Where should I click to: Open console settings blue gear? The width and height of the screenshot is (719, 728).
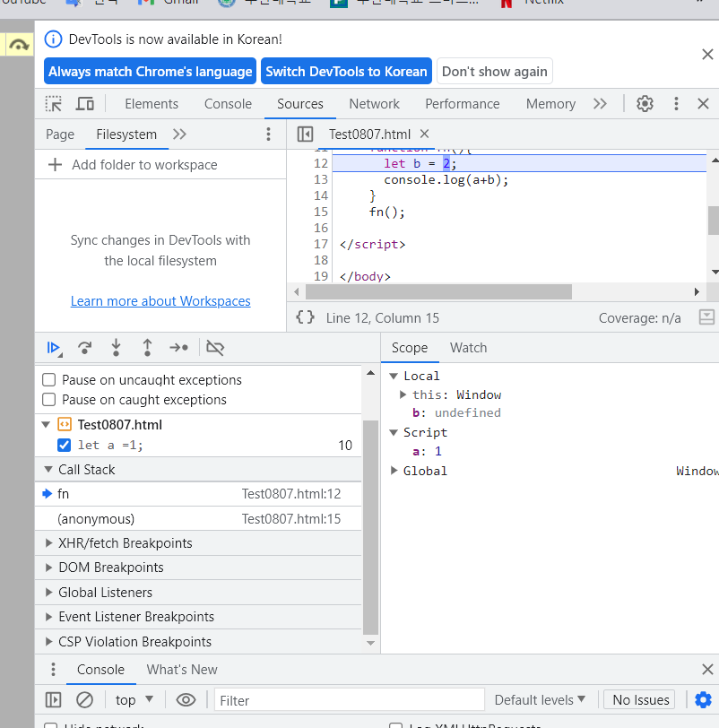pyautogui.click(x=703, y=699)
